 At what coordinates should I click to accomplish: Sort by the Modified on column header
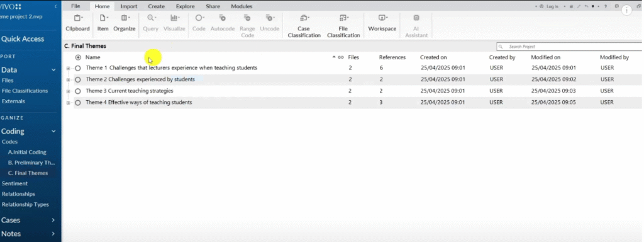[545, 57]
